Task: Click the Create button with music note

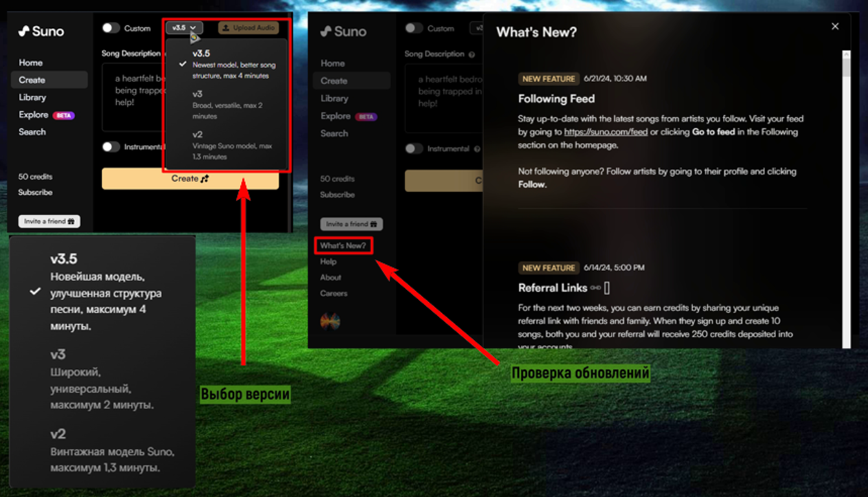Action: click(190, 179)
